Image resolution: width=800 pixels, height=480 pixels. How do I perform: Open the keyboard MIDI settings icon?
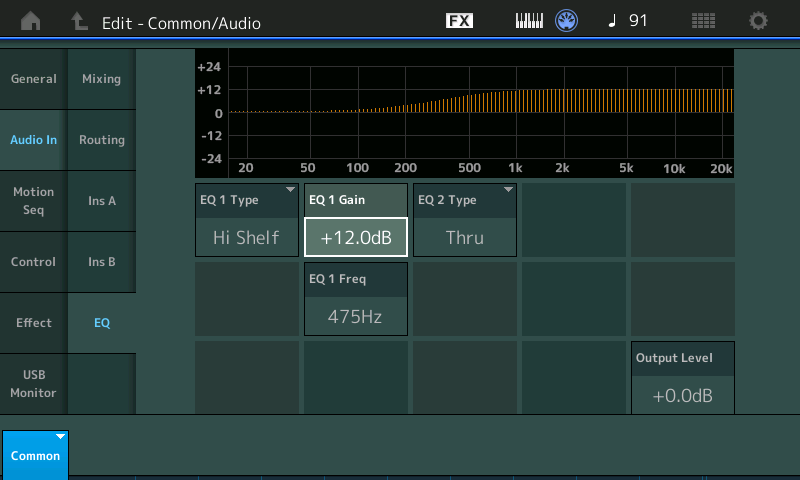529,21
